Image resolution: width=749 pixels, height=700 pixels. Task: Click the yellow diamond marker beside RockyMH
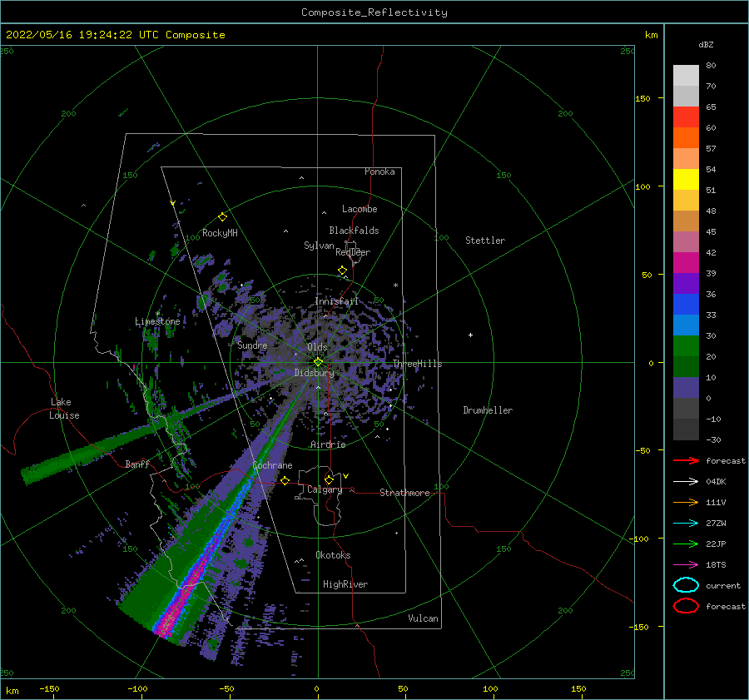point(222,217)
